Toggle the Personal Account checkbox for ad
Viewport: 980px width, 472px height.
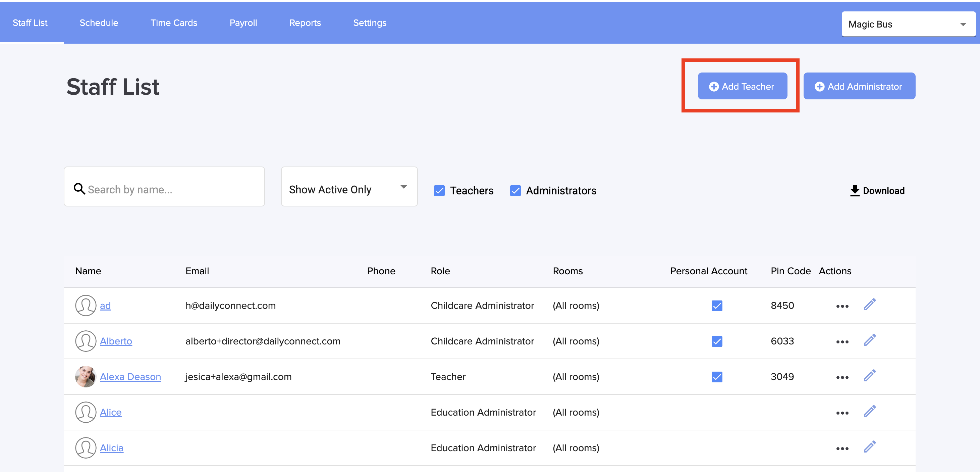click(x=717, y=305)
